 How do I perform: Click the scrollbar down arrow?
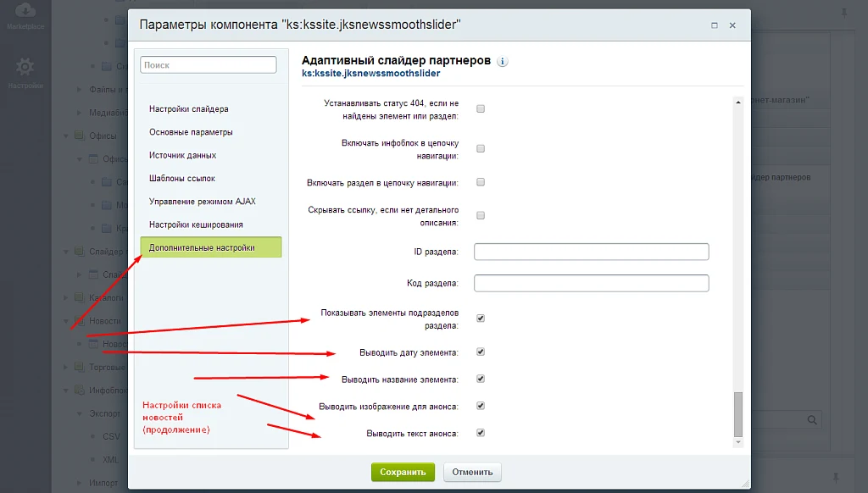click(738, 442)
